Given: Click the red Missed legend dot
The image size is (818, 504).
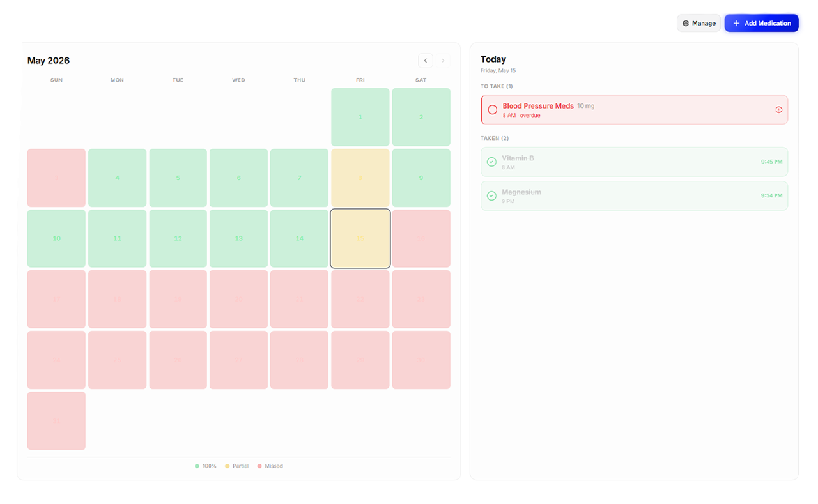Looking at the screenshot, I should (259, 466).
